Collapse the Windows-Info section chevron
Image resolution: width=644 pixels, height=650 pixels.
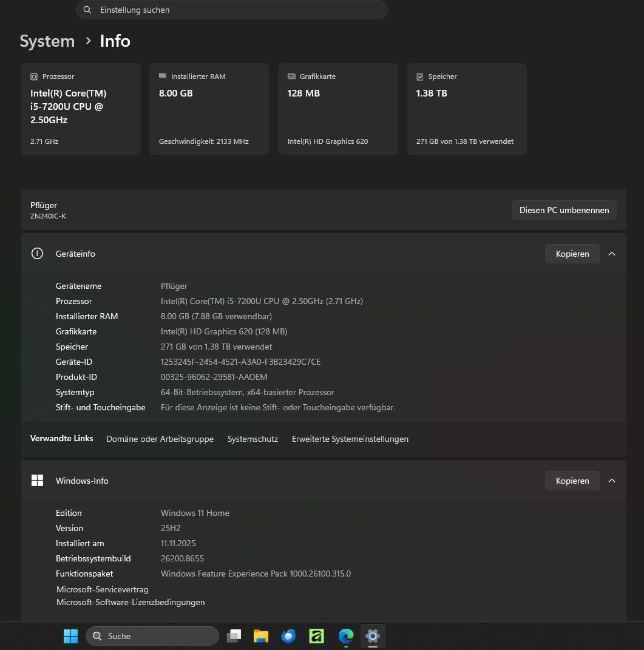tap(612, 481)
